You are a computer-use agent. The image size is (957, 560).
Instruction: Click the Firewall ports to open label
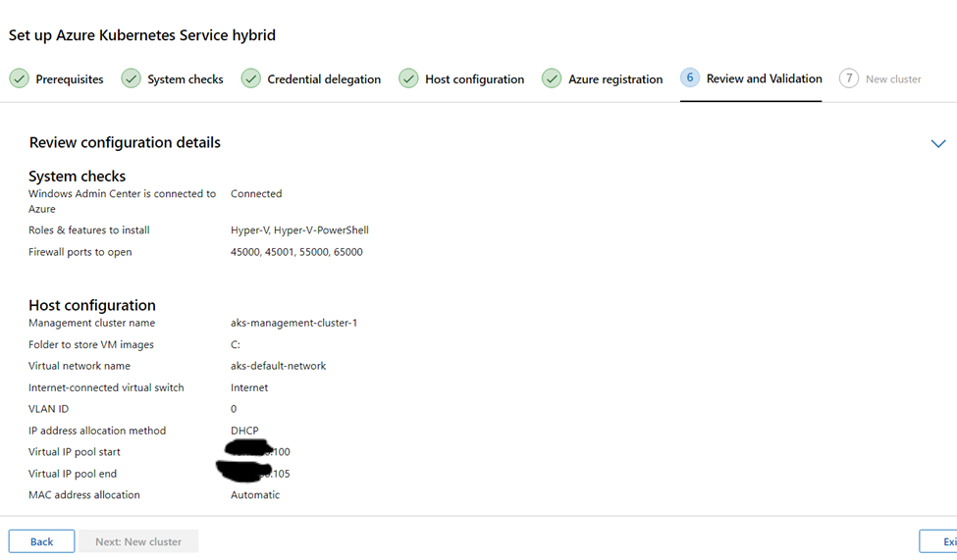(x=80, y=252)
